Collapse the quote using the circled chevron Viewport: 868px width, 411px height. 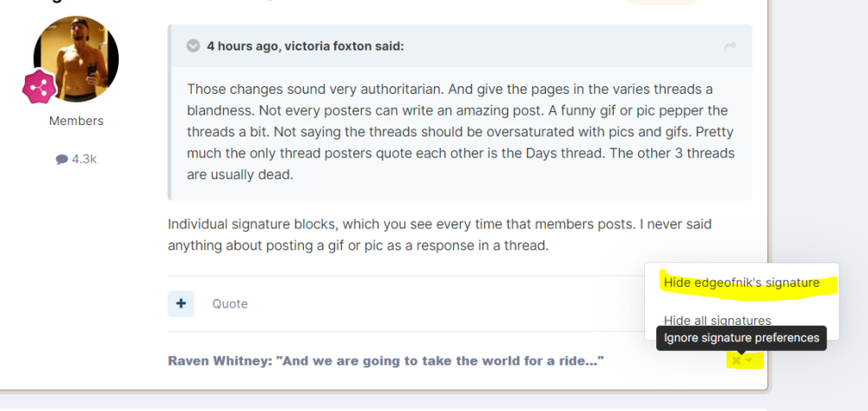[x=192, y=46]
